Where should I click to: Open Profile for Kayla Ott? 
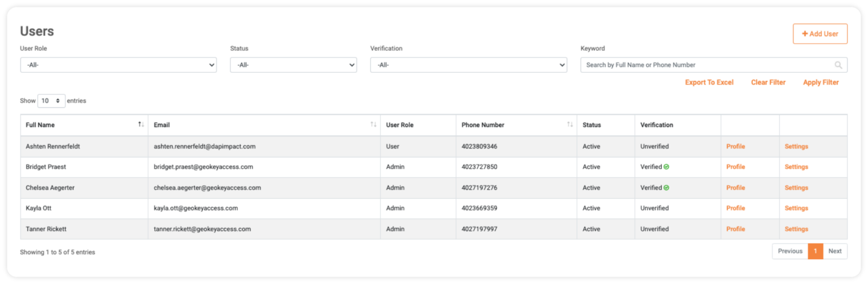point(735,208)
